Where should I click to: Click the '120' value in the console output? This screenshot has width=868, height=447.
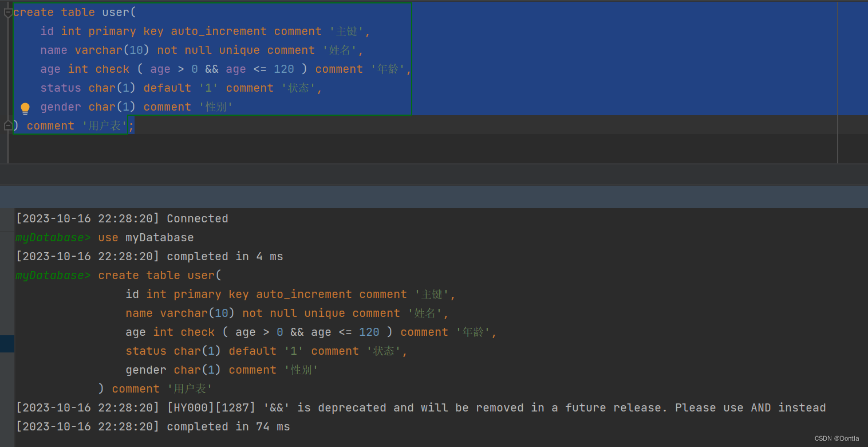(x=369, y=332)
